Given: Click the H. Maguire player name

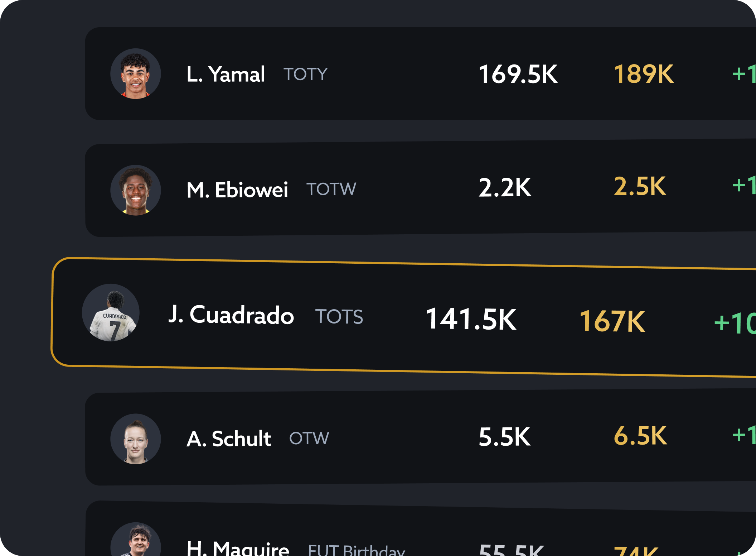Looking at the screenshot, I should point(238,548).
